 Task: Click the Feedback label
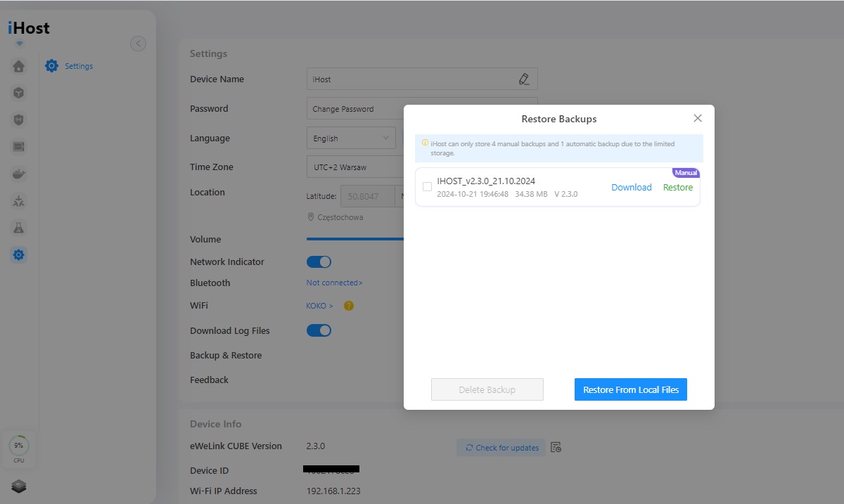209,380
